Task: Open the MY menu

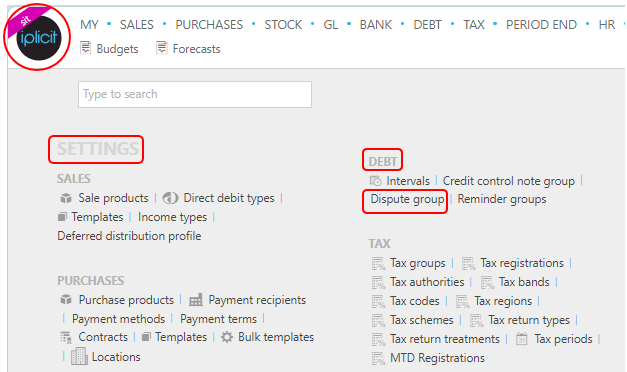Action: tap(89, 25)
